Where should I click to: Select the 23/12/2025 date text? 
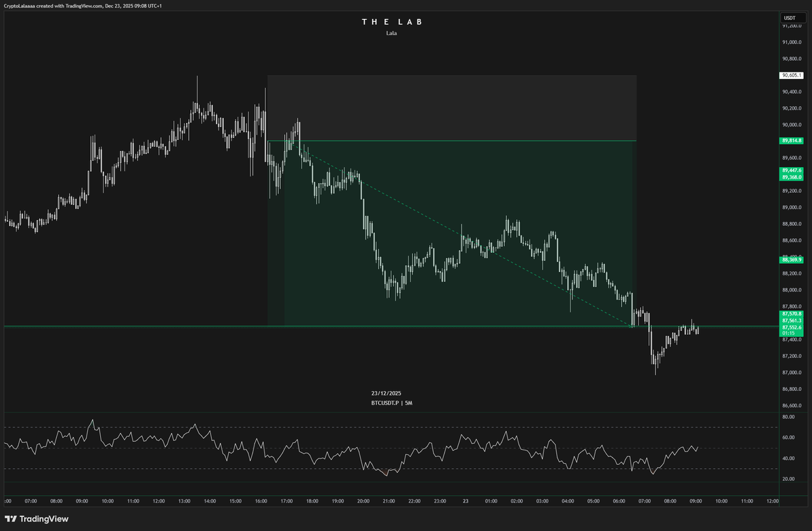pyautogui.click(x=387, y=393)
